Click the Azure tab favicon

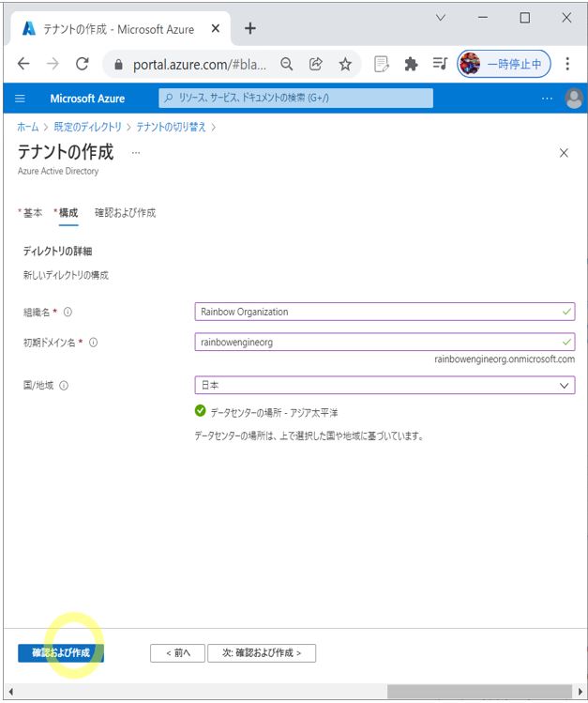(x=29, y=29)
